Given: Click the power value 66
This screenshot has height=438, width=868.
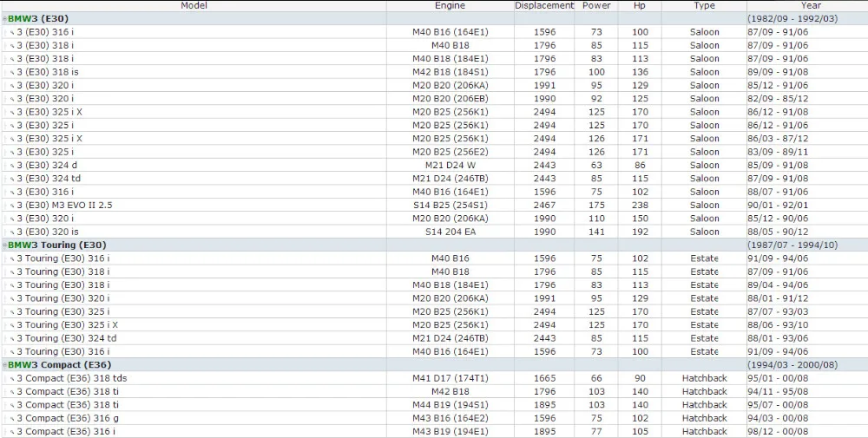Looking at the screenshot, I should (x=596, y=378).
